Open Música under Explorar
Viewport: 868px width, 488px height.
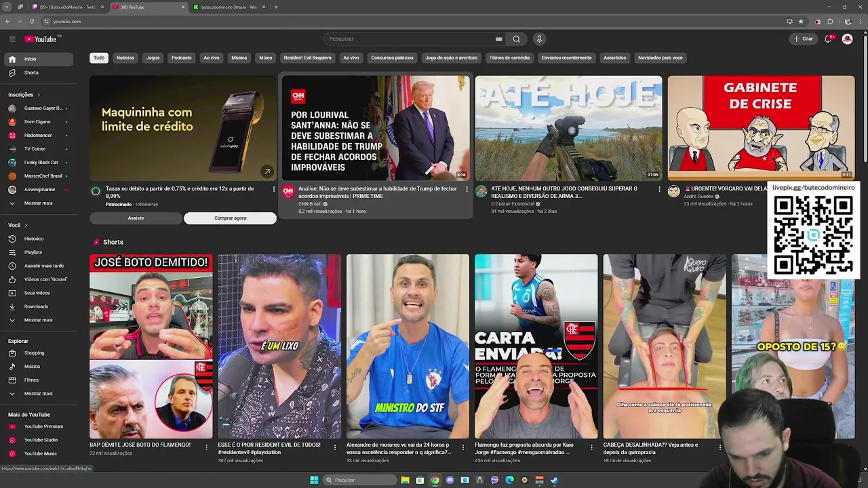click(40, 366)
